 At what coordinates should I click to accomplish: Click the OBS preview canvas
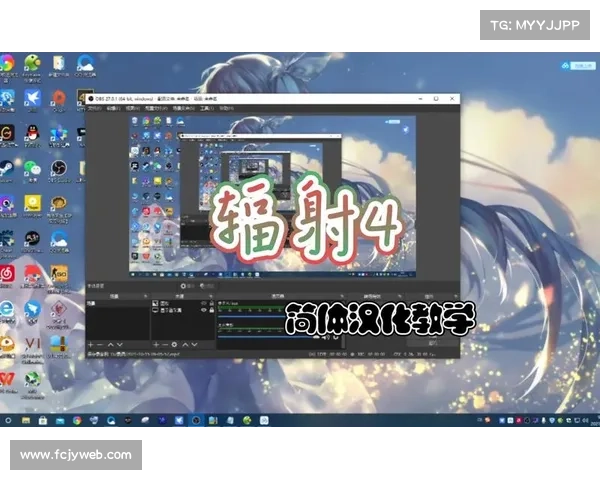click(x=272, y=197)
